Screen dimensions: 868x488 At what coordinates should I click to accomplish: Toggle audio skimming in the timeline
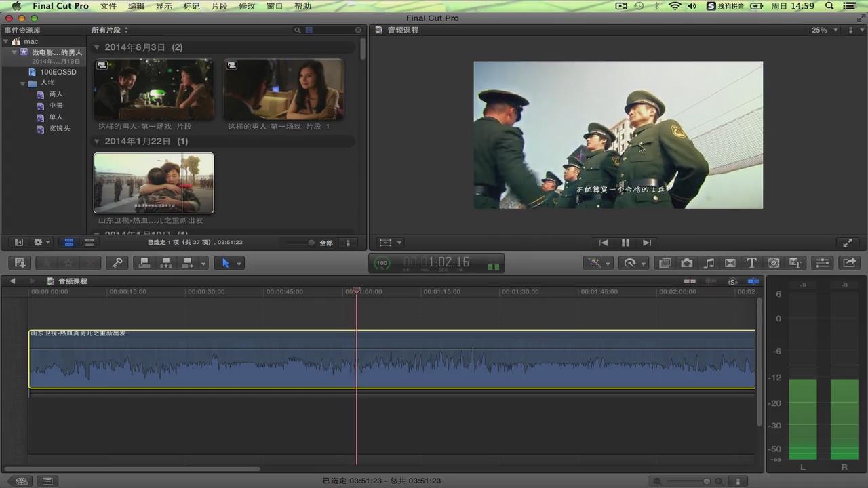click(711, 281)
